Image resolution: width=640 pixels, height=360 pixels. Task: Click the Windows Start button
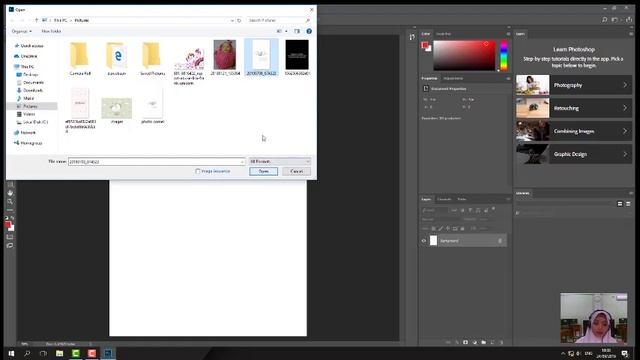pos(11,353)
